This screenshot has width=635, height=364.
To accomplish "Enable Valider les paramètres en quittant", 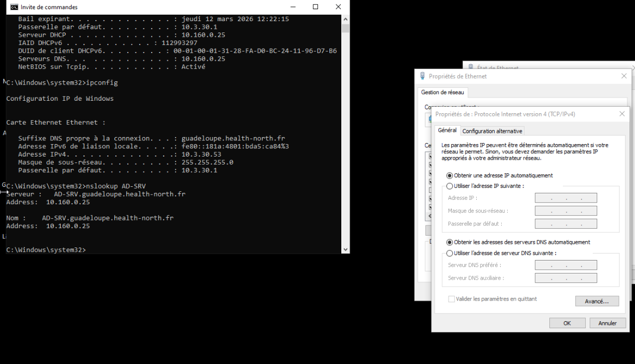I will click(451, 298).
